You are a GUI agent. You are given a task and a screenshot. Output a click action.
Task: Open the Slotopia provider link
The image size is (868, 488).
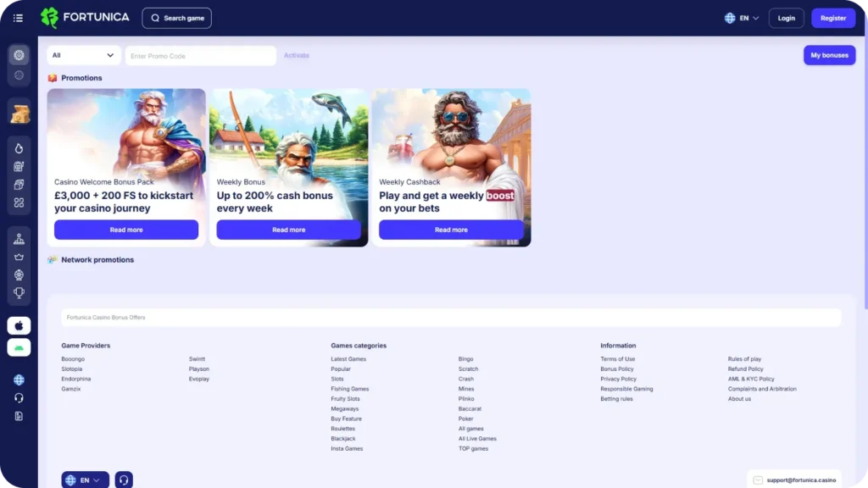tap(72, 369)
